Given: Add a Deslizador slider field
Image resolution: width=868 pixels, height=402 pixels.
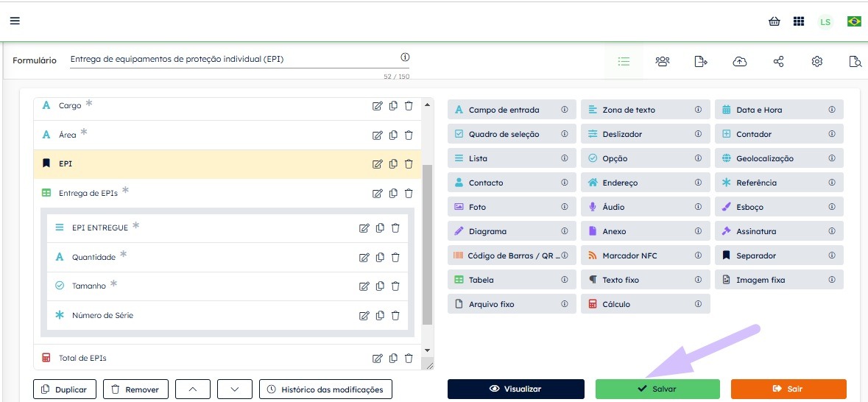Looking at the screenshot, I should [645, 134].
